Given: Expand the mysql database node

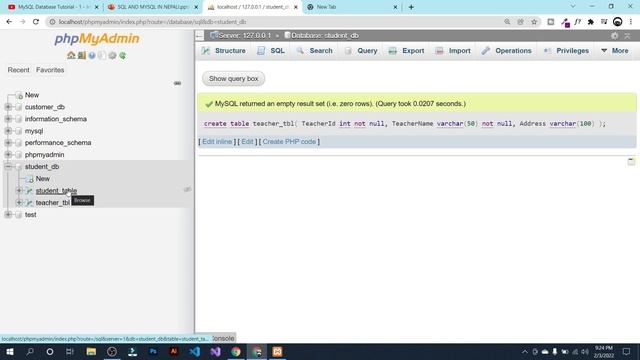Looking at the screenshot, I should click(x=8, y=131).
